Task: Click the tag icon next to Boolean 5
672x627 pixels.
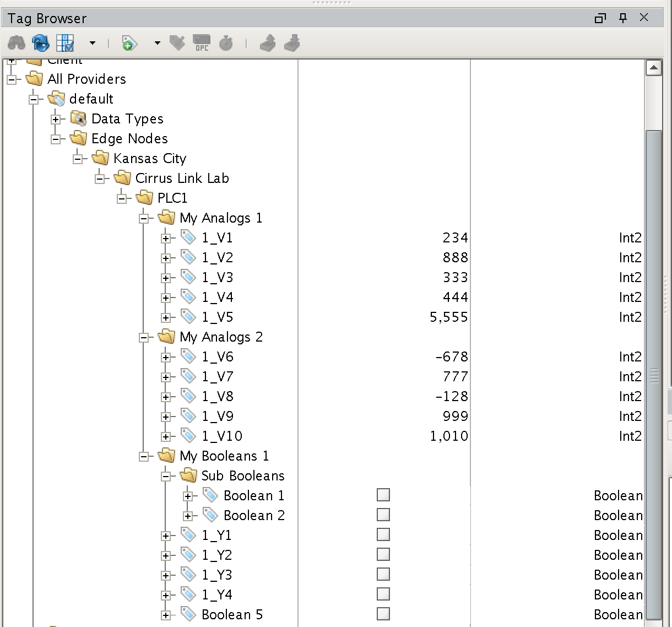Action: pyautogui.click(x=188, y=614)
